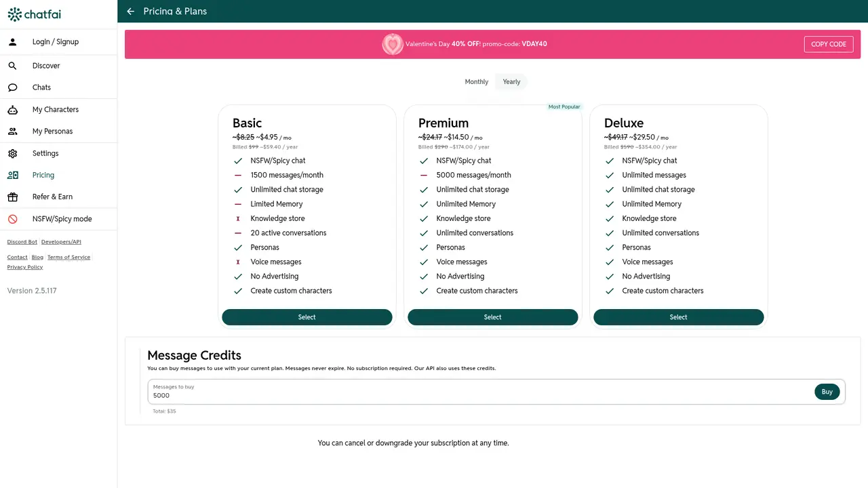This screenshot has height=488, width=868.
Task: Click the back arrow icon in header
Action: tap(131, 12)
